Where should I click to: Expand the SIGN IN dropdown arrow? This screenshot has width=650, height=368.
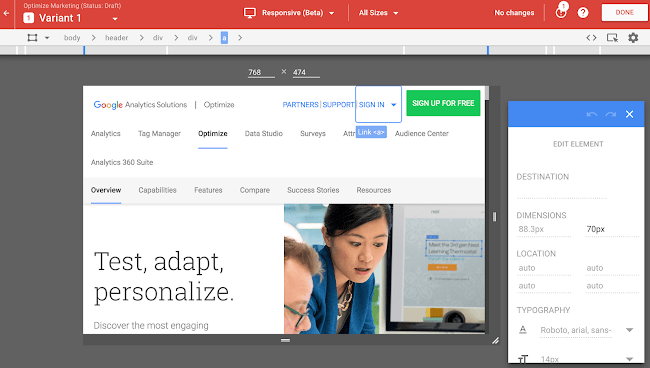394,105
